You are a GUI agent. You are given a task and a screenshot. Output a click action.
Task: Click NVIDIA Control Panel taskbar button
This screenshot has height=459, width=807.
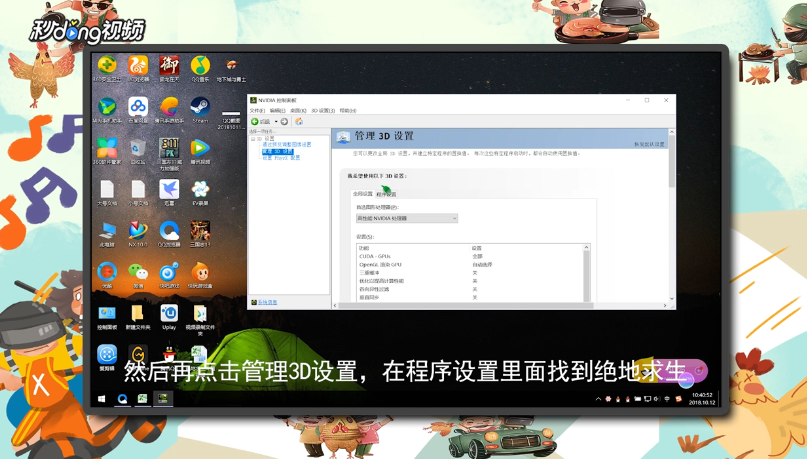point(163,398)
